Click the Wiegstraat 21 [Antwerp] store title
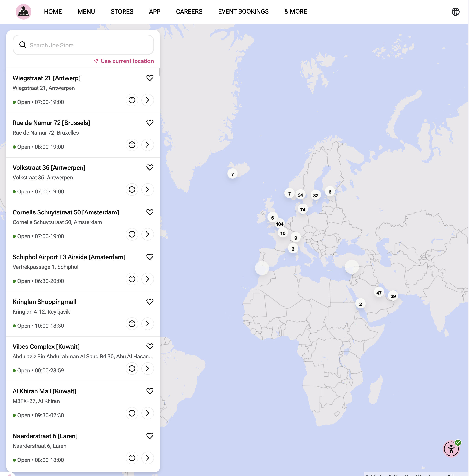 [47, 78]
